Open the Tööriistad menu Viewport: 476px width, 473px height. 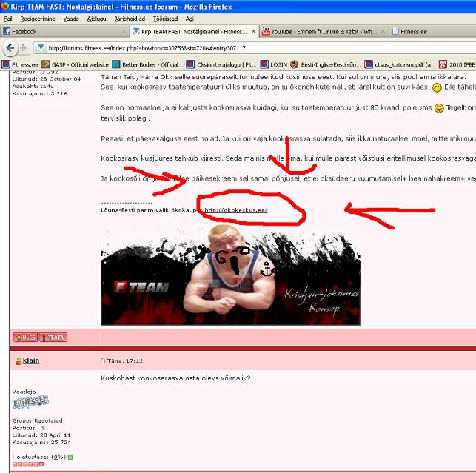point(165,18)
